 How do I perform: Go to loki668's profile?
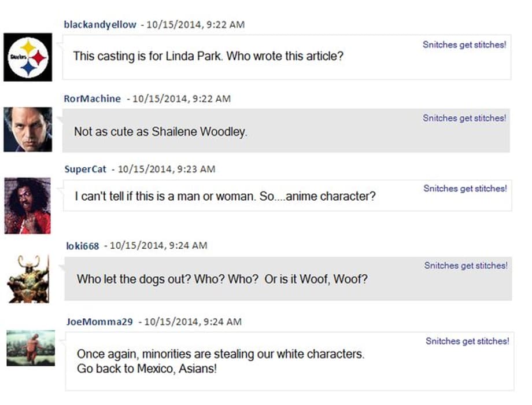coord(83,245)
